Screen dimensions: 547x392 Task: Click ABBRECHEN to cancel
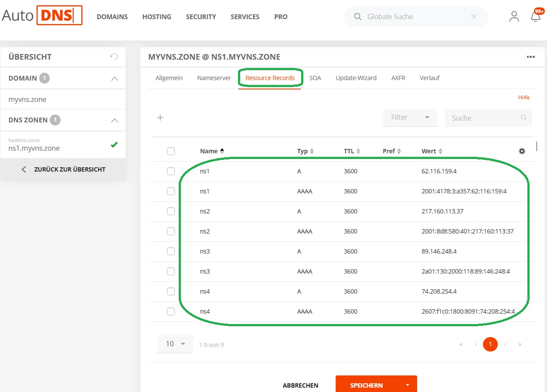tap(301, 385)
